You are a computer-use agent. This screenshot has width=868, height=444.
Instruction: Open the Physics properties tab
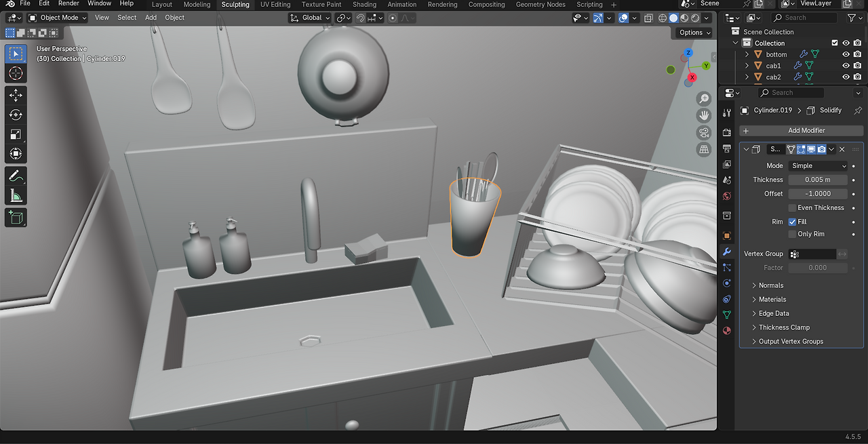click(x=727, y=283)
